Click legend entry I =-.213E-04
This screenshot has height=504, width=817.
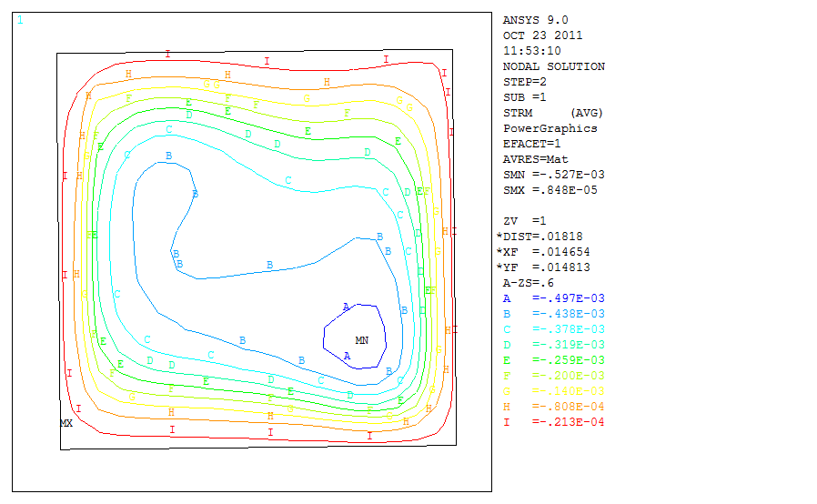coord(553,421)
